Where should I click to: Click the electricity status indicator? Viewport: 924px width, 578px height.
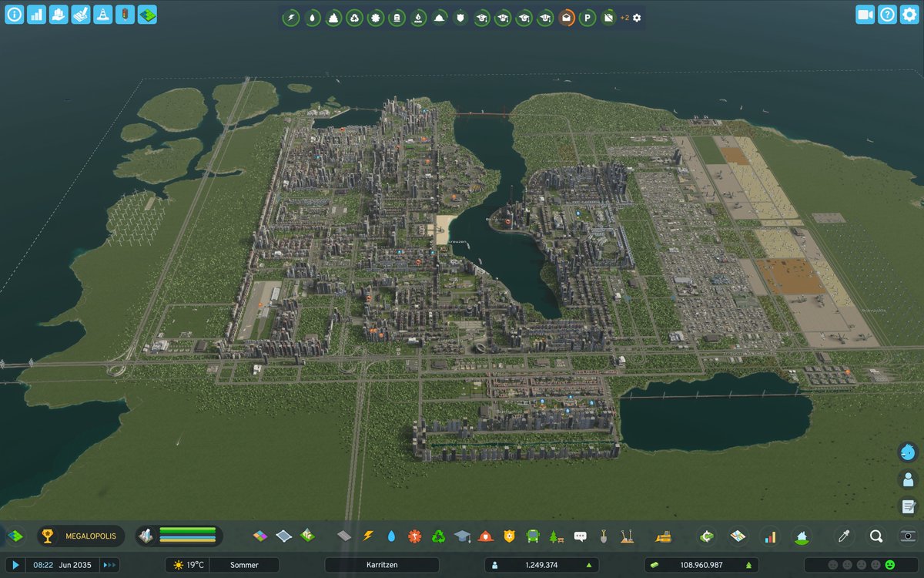pyautogui.click(x=291, y=18)
